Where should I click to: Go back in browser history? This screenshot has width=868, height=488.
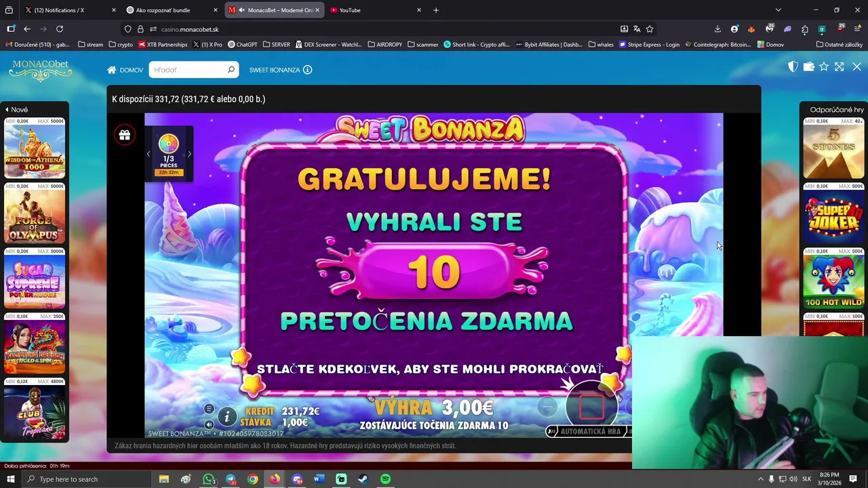(27, 29)
